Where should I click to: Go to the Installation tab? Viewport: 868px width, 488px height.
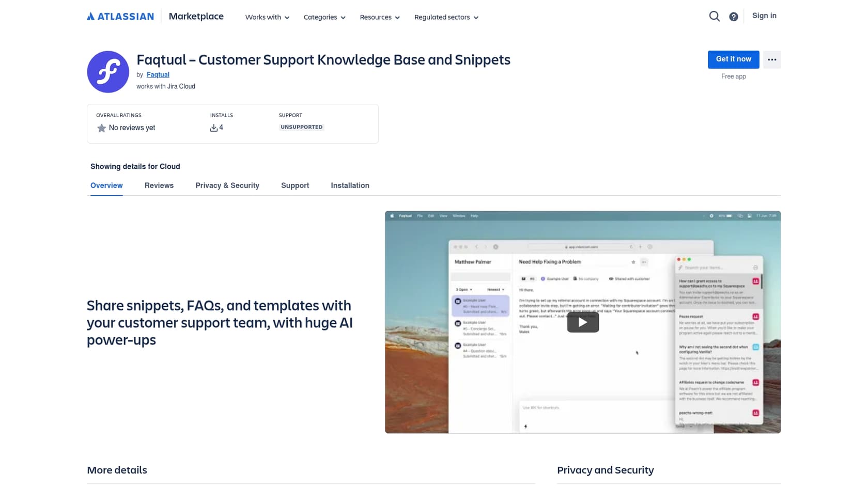350,185
